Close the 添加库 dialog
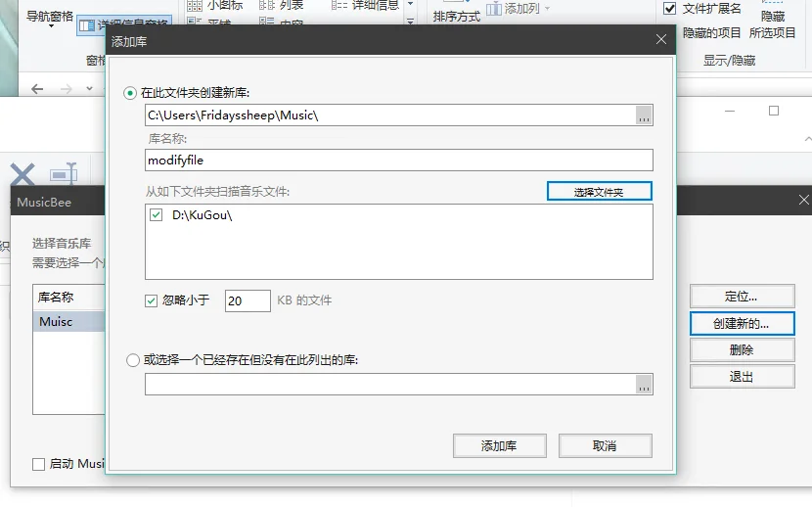This screenshot has width=812, height=507. point(660,39)
